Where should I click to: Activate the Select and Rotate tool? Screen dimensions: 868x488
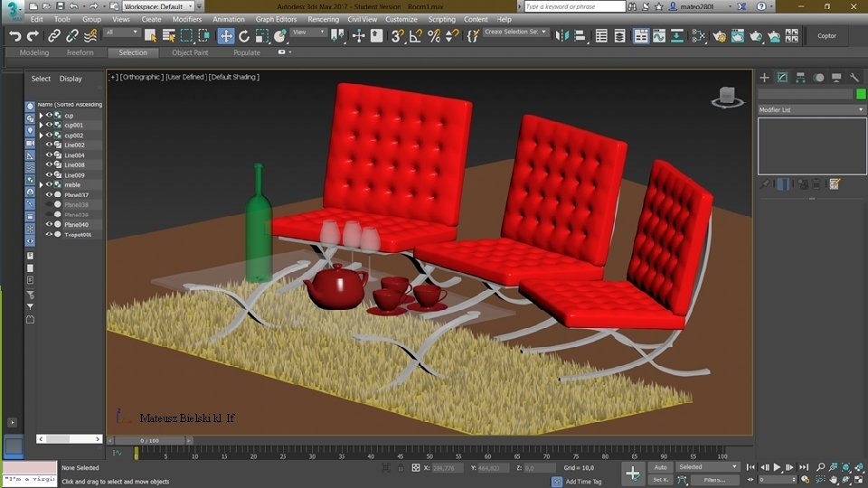[243, 36]
